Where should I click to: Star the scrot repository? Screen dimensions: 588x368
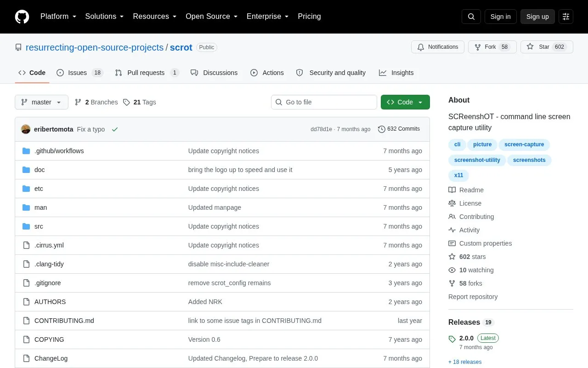(547, 47)
